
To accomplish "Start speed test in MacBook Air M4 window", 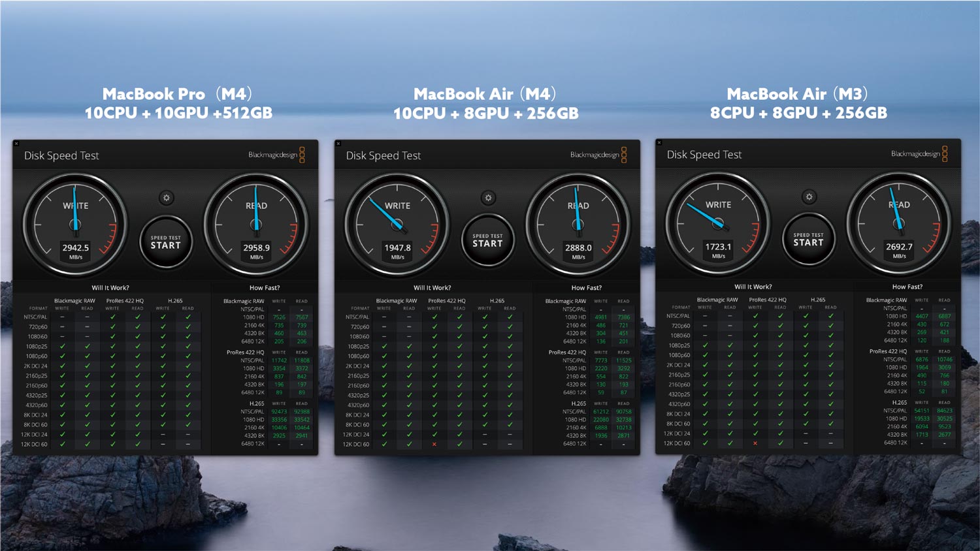I will click(487, 241).
